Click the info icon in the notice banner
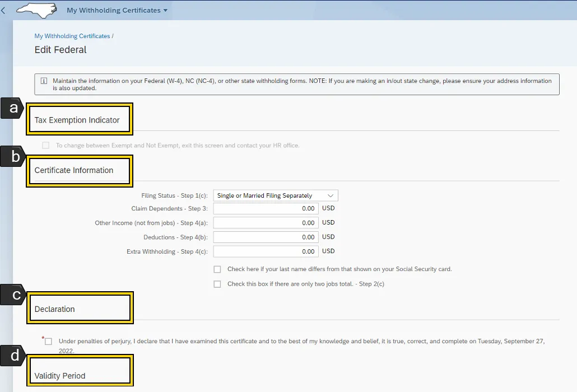This screenshot has width=577, height=392. (44, 81)
